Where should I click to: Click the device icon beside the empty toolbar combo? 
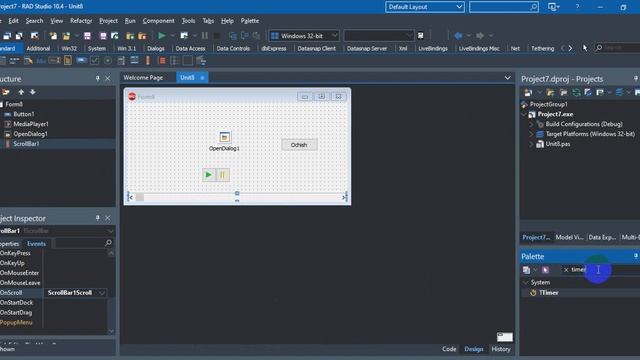[420, 36]
